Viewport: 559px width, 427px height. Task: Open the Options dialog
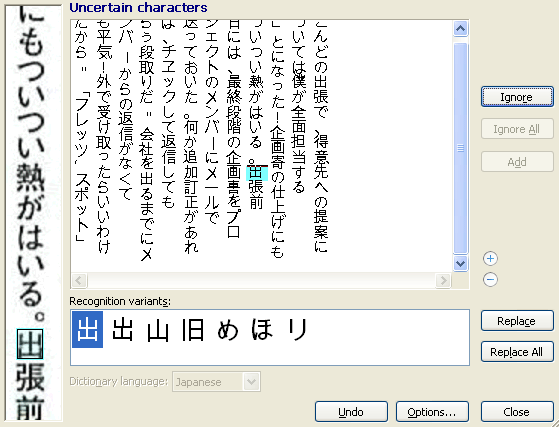(432, 412)
